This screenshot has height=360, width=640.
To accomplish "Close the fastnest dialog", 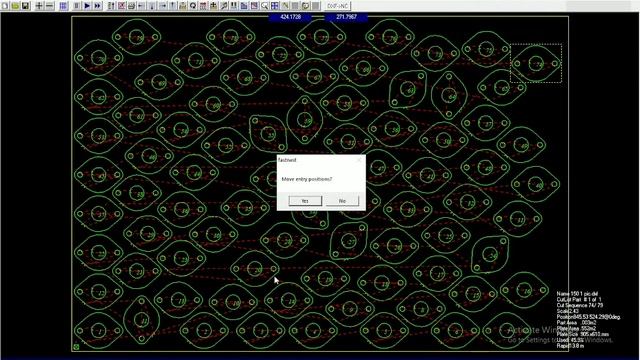I will coord(359,160).
